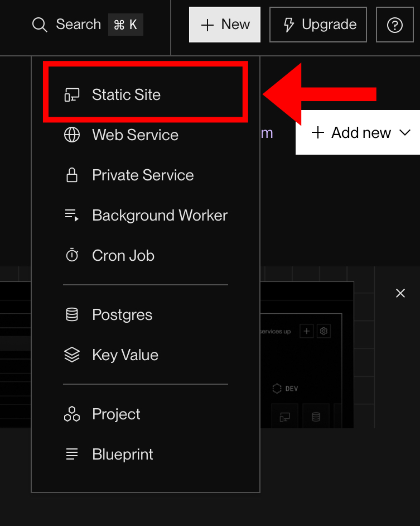Select Key Value menu entry
This screenshot has width=420, height=526.
[146, 355]
